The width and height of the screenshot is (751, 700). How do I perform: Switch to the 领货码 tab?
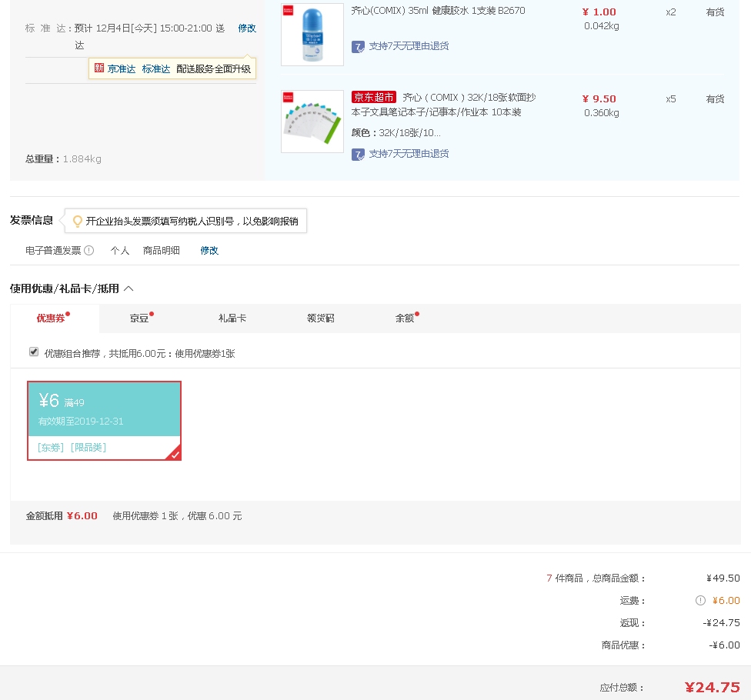click(320, 318)
